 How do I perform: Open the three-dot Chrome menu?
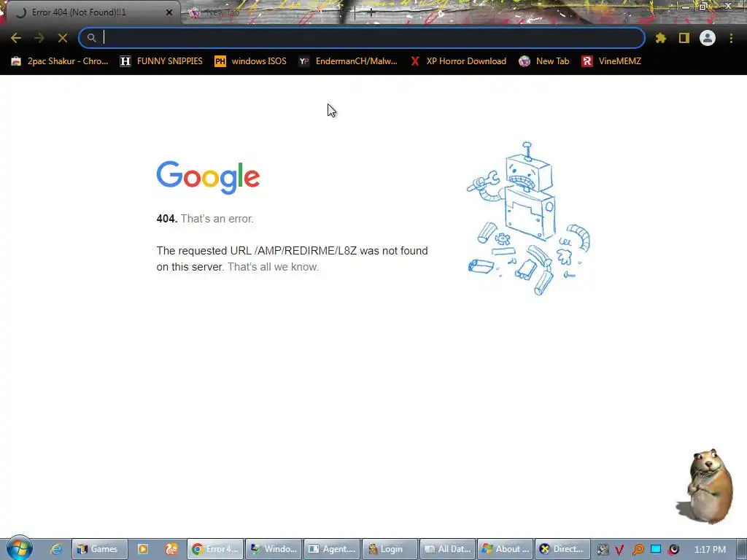click(x=731, y=38)
